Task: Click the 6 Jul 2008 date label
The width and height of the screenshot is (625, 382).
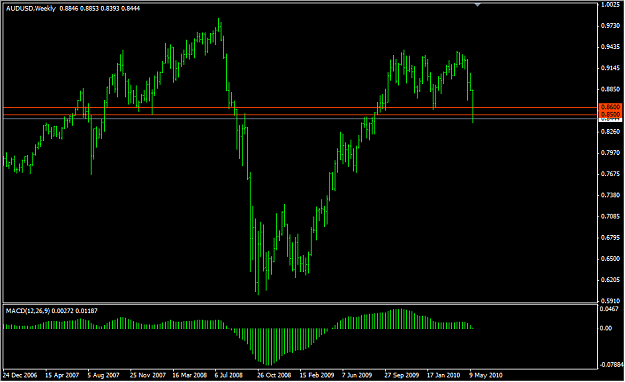Action: [x=228, y=375]
